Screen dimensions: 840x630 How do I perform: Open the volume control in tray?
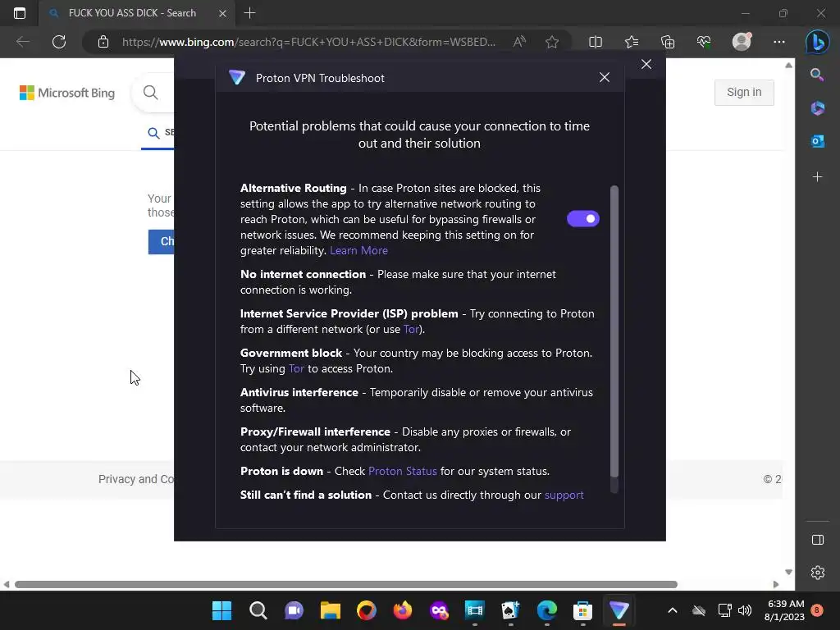(745, 610)
